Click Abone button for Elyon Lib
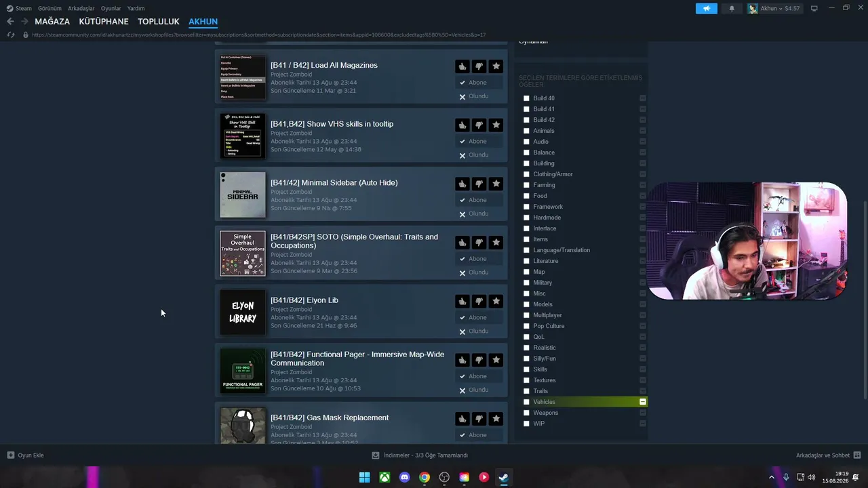This screenshot has height=488, width=868. [479, 318]
